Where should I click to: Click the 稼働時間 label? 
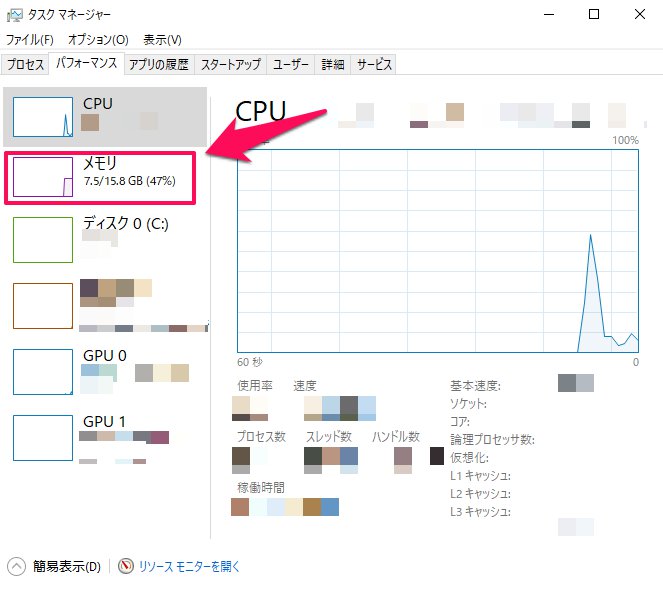(x=260, y=488)
